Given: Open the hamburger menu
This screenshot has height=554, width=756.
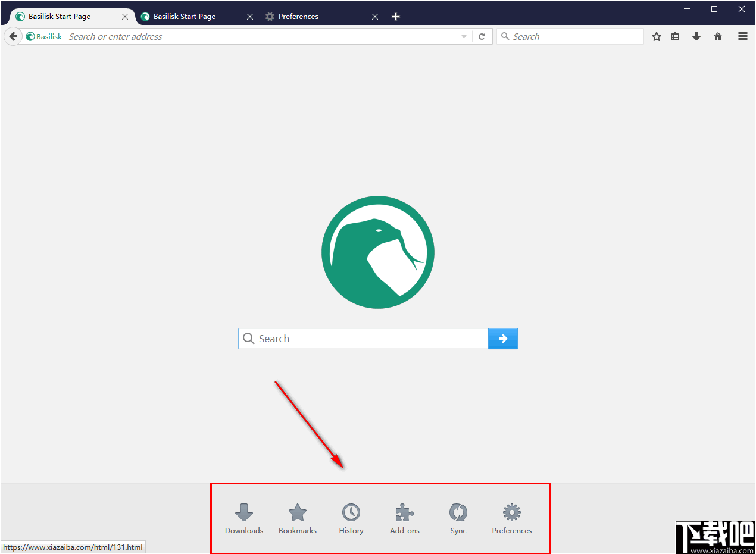Looking at the screenshot, I should coord(743,36).
